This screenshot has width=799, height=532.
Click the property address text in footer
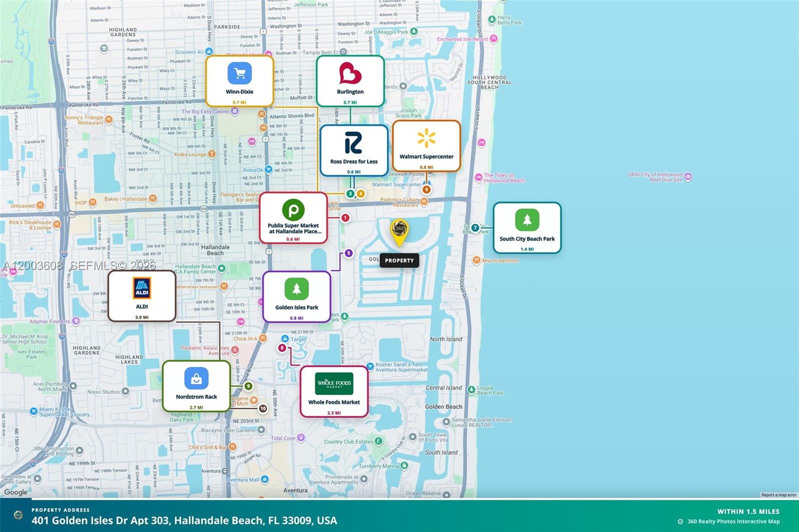[x=184, y=521]
